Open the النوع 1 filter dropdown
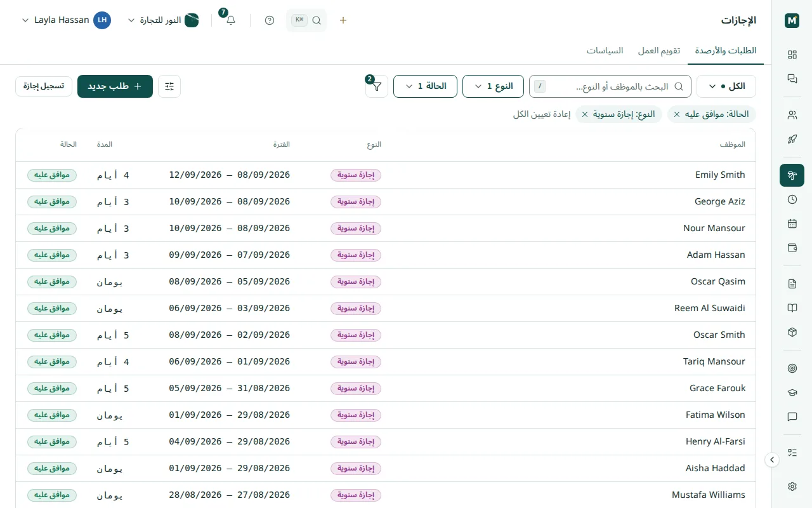This screenshot has width=812, height=508. point(493,86)
